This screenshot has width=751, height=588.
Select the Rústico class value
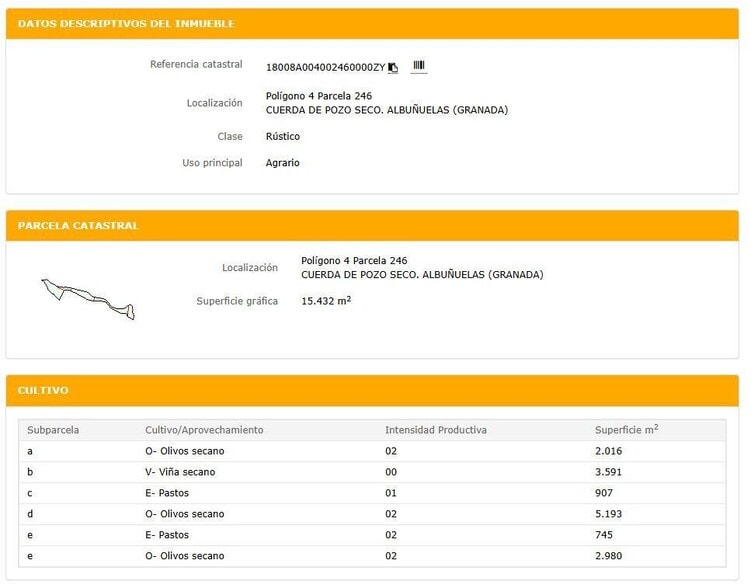coord(283,136)
